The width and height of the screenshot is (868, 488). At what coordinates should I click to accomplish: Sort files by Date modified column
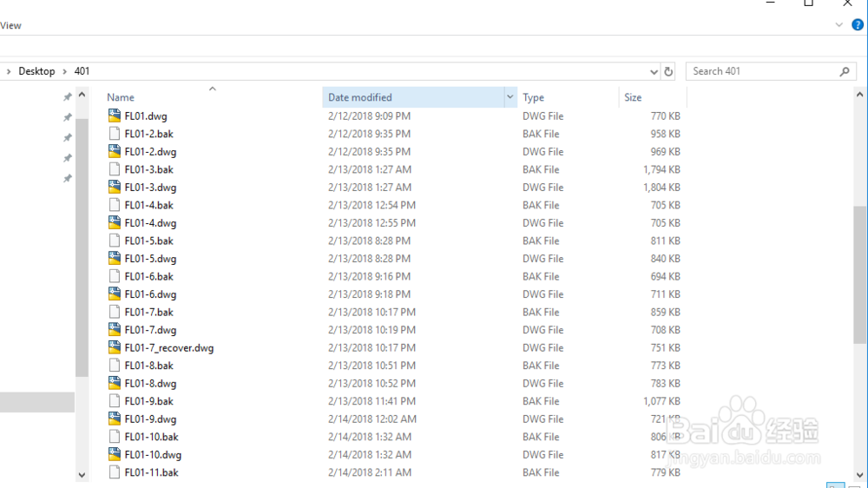[x=360, y=97]
